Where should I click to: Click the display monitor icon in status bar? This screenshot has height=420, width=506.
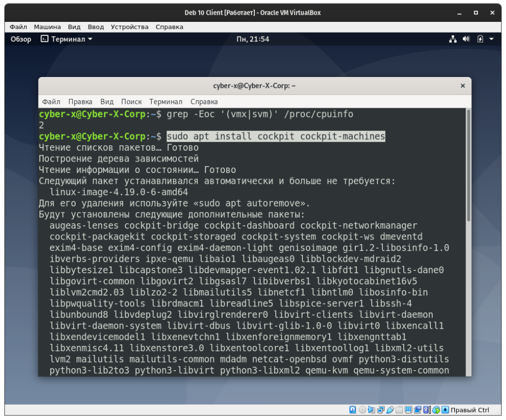tap(409, 410)
